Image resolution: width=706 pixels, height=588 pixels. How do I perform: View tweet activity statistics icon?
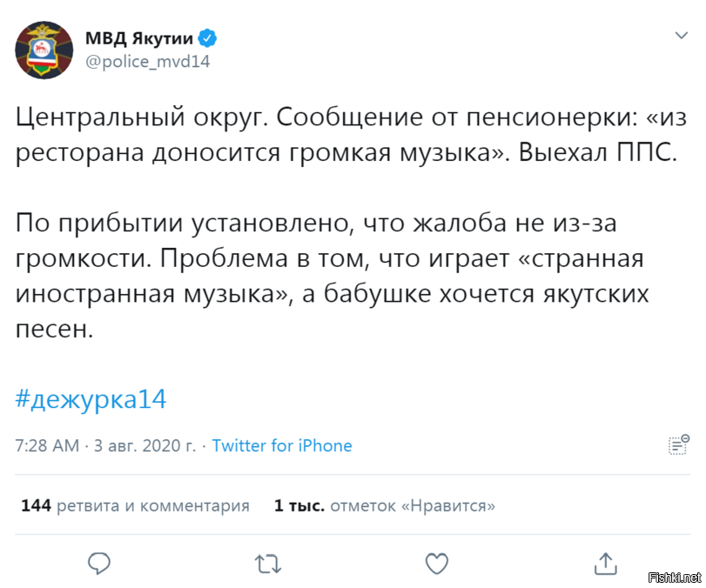point(678,445)
